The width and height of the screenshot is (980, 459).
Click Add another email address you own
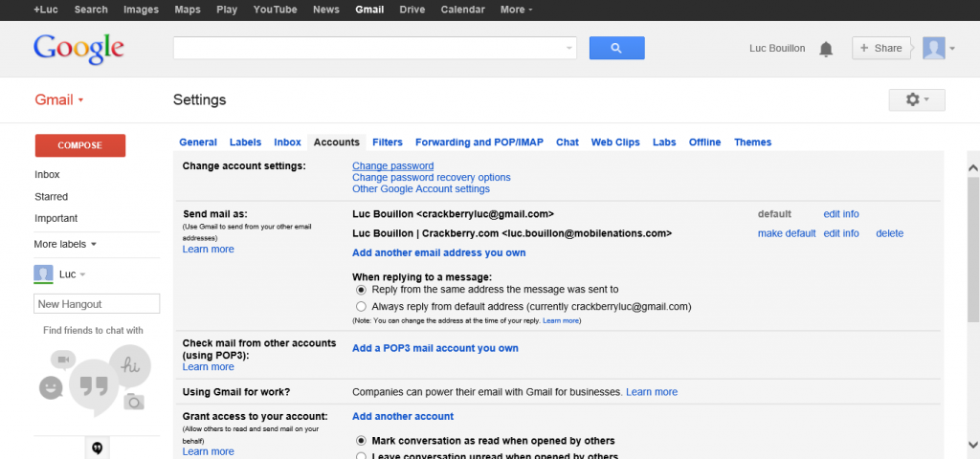point(438,252)
